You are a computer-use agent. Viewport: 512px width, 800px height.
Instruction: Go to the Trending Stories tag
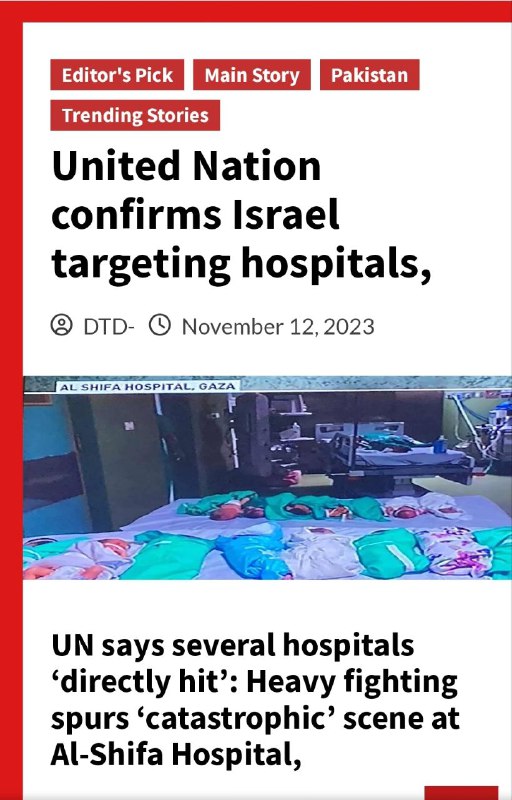pos(135,115)
